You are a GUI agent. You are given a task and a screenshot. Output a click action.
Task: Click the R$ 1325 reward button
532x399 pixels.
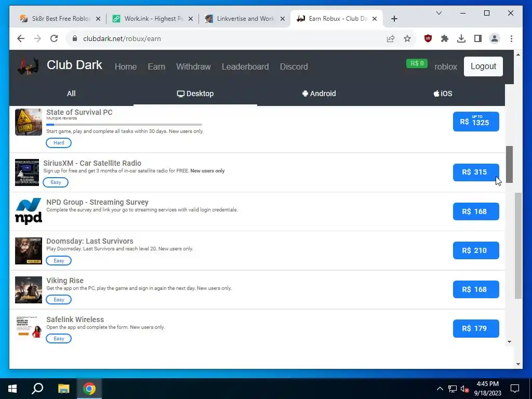click(x=476, y=122)
